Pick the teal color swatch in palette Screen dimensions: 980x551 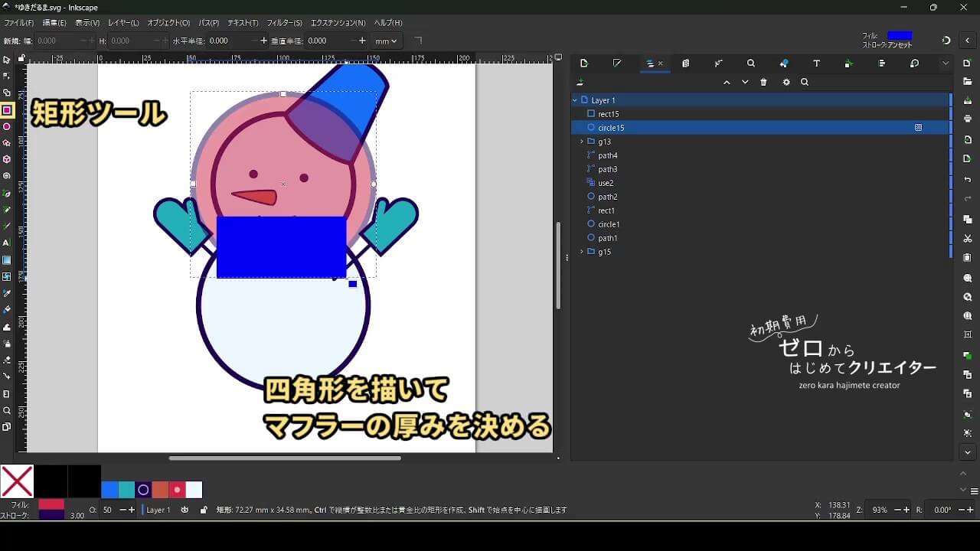(126, 490)
